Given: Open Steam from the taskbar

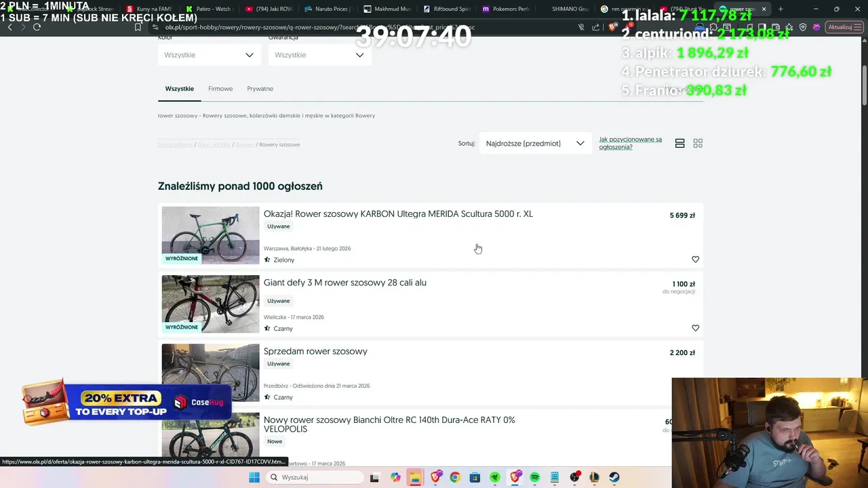Looking at the screenshot, I should [x=614, y=477].
